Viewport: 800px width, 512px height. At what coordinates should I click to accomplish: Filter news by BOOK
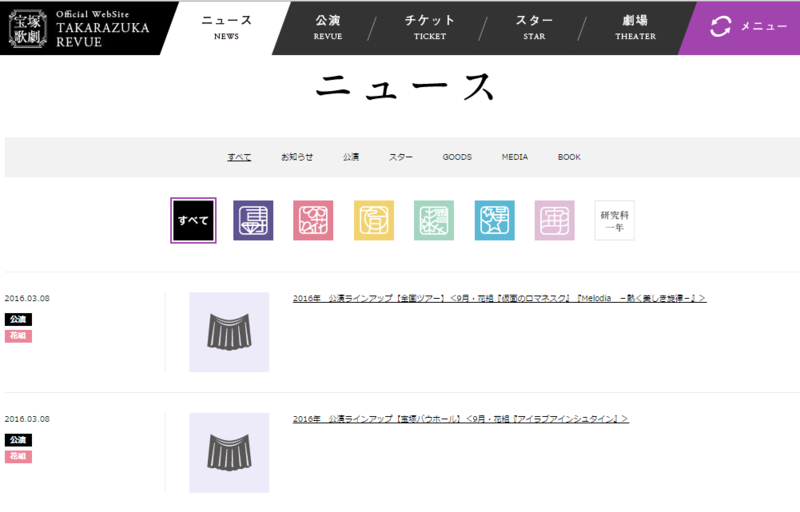[x=569, y=157]
